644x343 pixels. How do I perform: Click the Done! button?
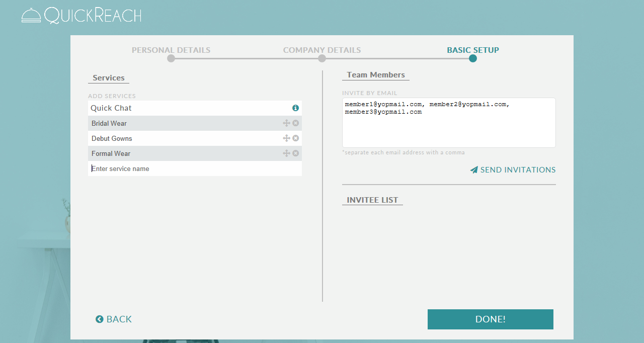[491, 319]
